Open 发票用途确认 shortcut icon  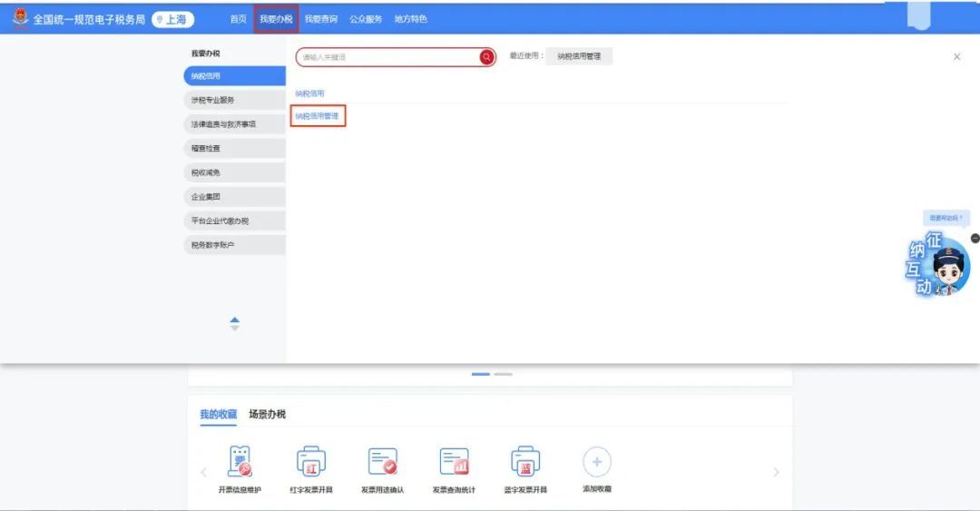click(x=382, y=462)
